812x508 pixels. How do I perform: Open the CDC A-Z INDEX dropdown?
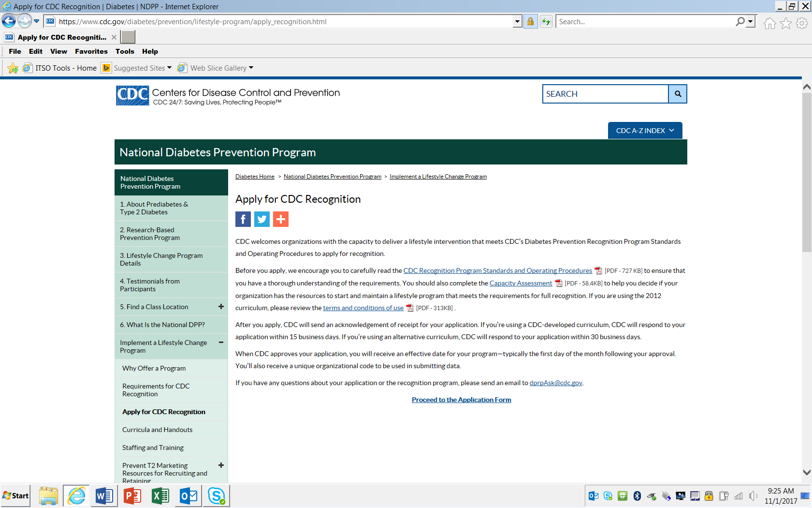[x=645, y=131]
